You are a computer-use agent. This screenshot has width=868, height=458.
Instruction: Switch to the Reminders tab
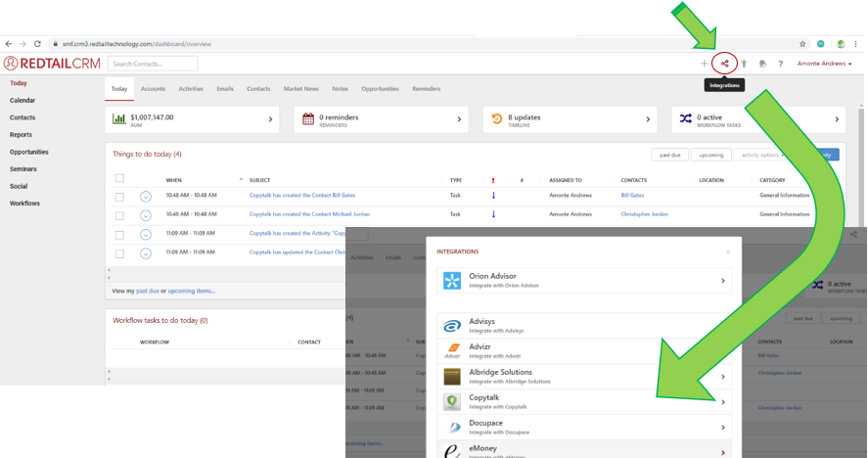427,89
